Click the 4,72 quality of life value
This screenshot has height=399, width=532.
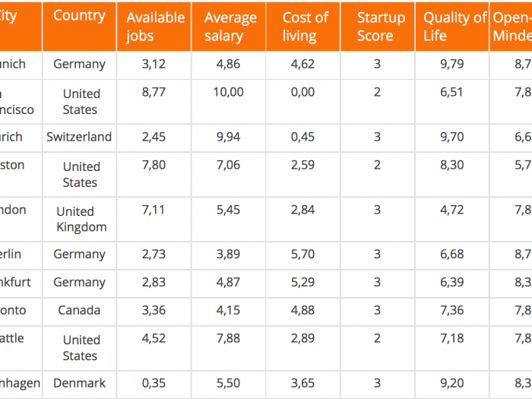coord(453,210)
